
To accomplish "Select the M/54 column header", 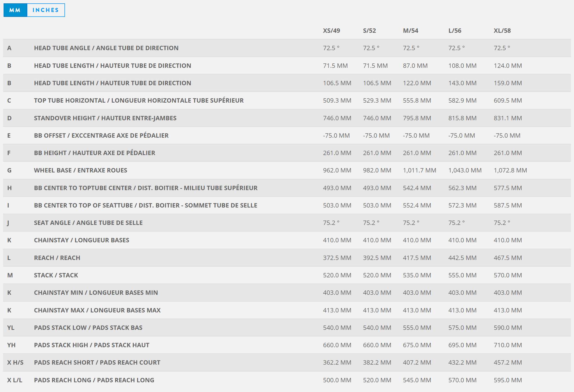I will (x=411, y=31).
